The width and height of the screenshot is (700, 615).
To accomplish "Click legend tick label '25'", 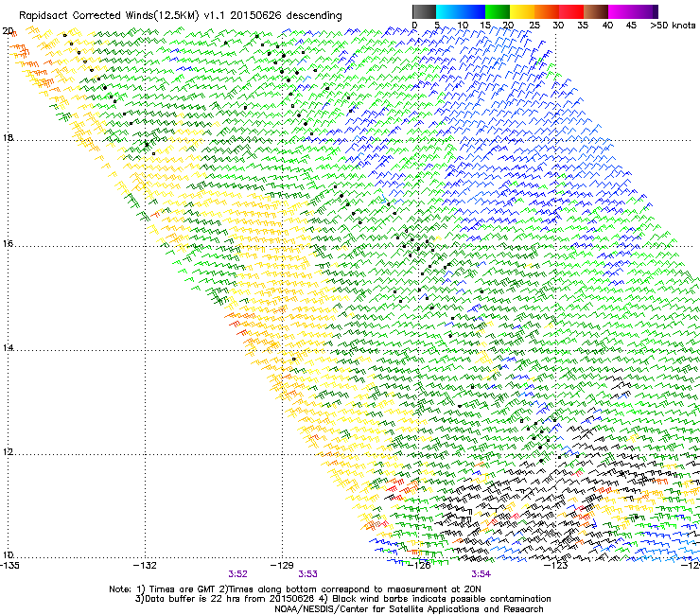I will click(534, 26).
